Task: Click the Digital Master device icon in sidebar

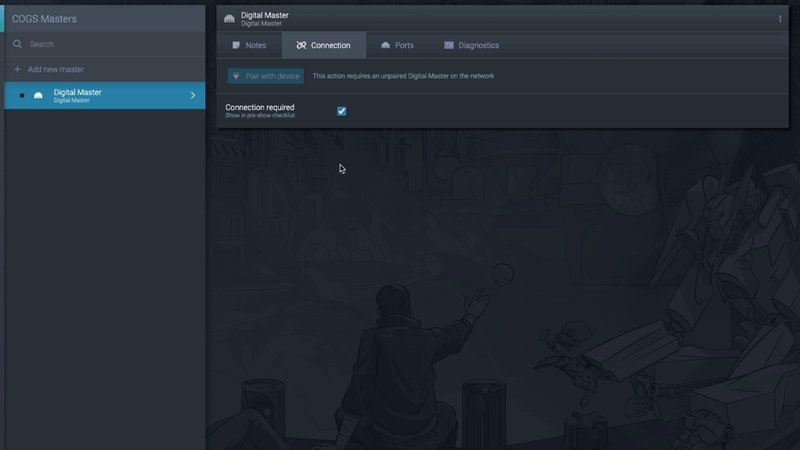Action: 38,96
